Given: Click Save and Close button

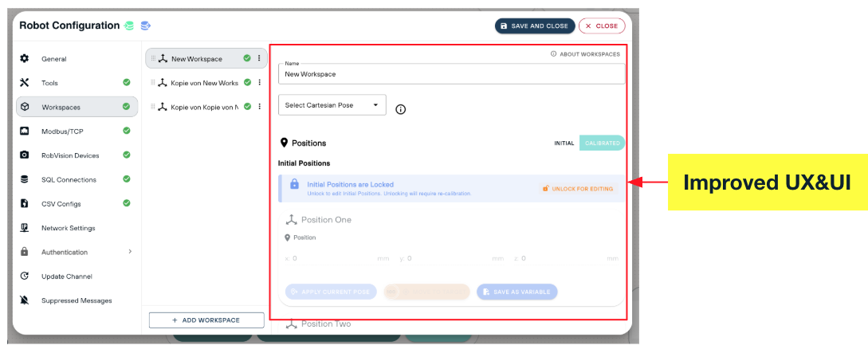Looking at the screenshot, I should (535, 26).
